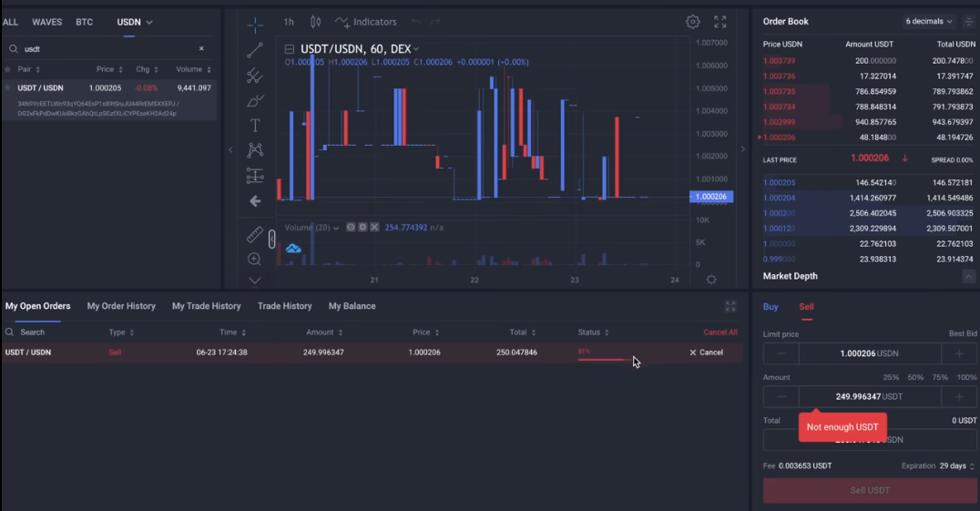Screen dimensions: 980x511
Task: Select the brush drawing tool
Action: coord(255,100)
